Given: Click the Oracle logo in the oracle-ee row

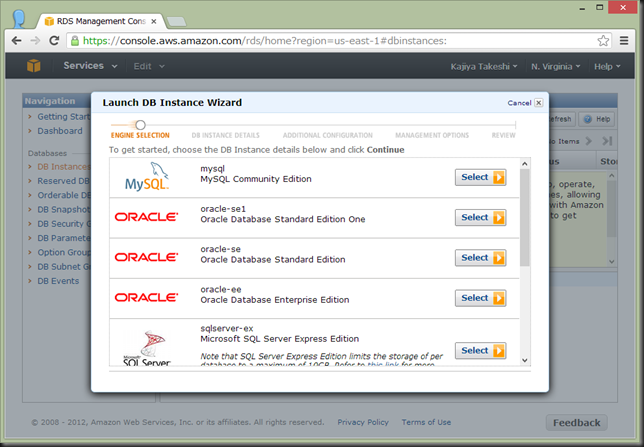Looking at the screenshot, I should tap(147, 297).
